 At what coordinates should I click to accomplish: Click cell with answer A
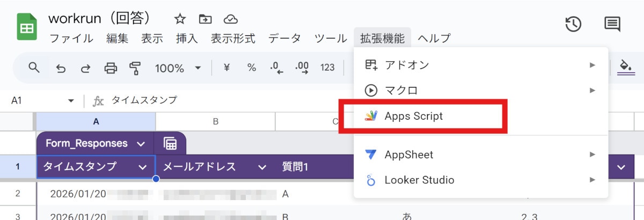click(x=316, y=194)
